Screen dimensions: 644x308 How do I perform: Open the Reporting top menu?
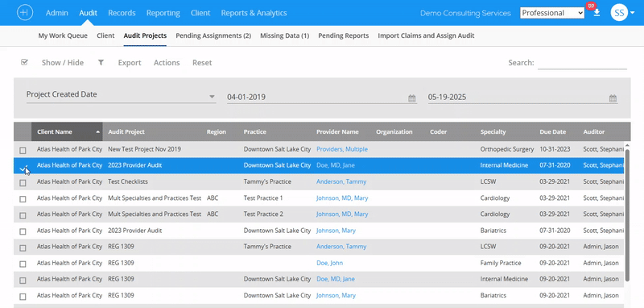tap(163, 13)
